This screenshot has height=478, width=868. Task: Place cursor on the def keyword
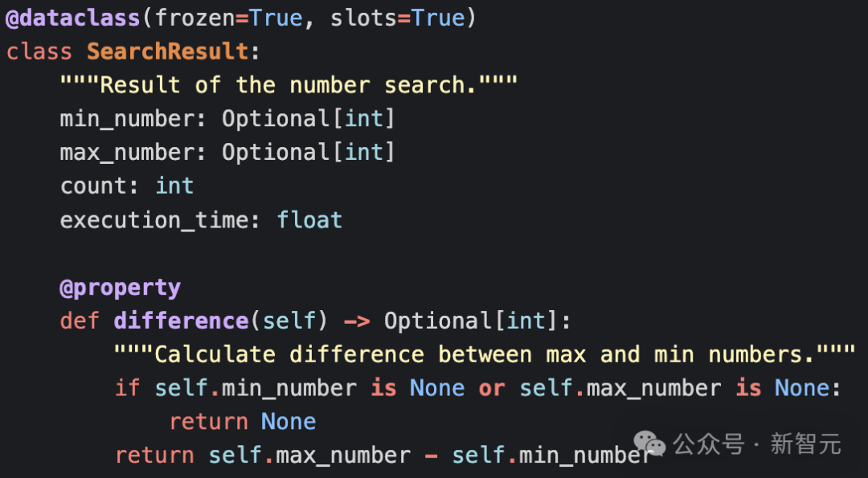tap(80, 321)
